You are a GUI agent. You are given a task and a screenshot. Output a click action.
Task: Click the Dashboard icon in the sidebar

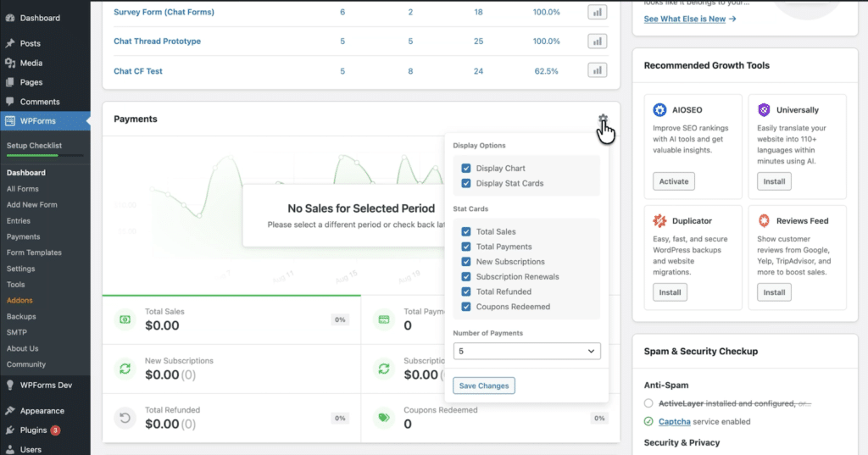tap(10, 18)
